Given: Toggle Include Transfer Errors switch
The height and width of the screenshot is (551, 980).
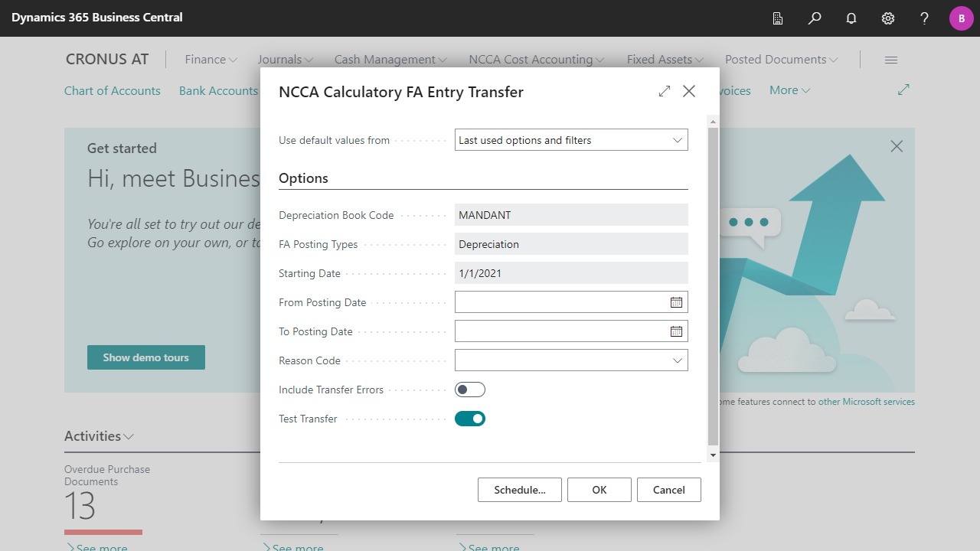Looking at the screenshot, I should coord(470,390).
